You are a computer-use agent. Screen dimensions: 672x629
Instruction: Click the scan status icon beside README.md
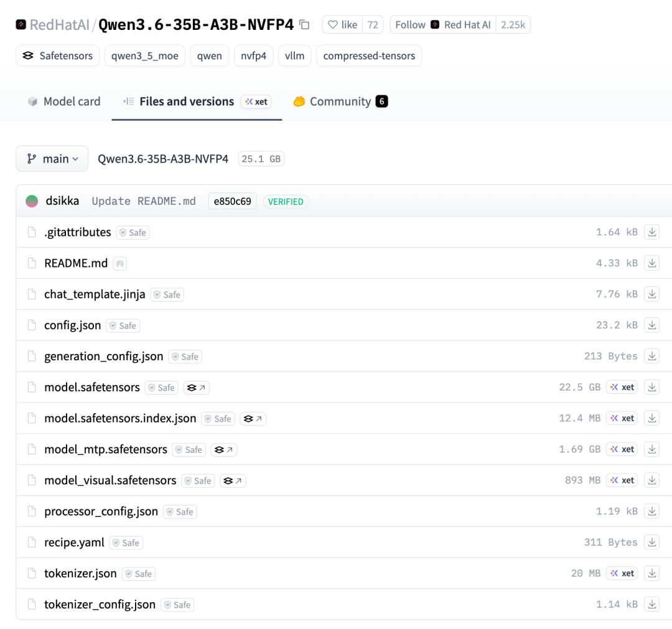pos(120,264)
